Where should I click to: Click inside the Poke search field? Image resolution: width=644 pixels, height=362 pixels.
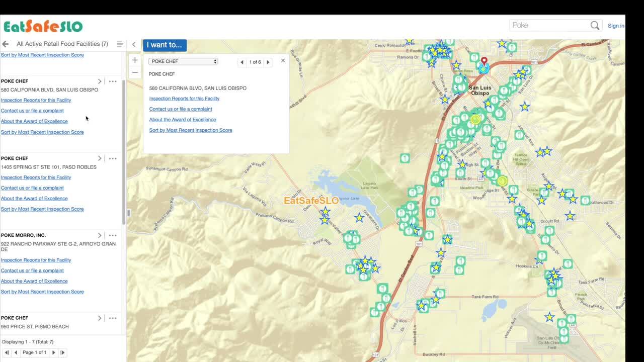(548, 25)
